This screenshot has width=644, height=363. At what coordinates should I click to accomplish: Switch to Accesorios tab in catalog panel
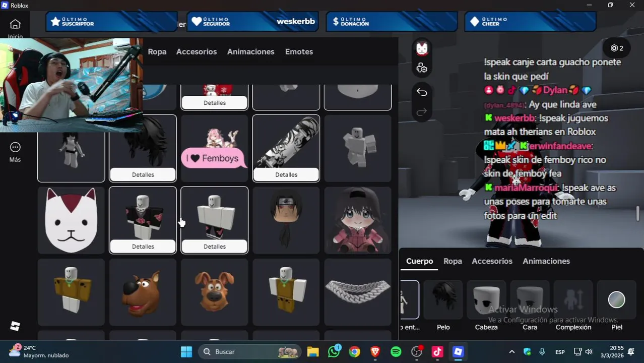click(197, 51)
